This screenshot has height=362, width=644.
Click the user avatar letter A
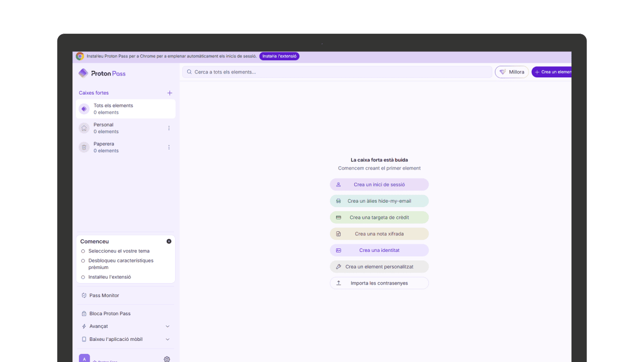(85, 358)
